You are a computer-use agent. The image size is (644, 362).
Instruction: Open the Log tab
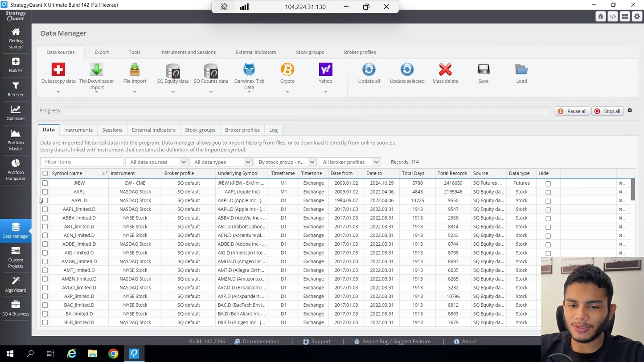[273, 130]
